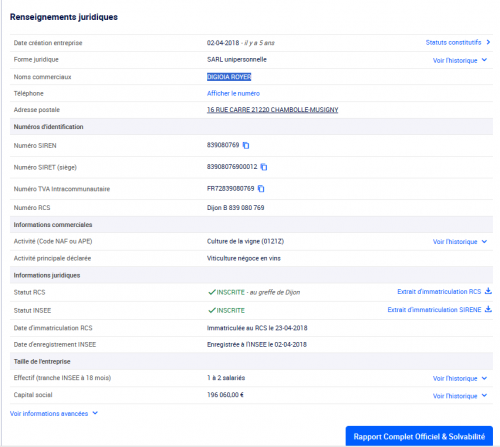Click the chevron in the Effectif row
This screenshot has width=500, height=447.
coord(484,378)
